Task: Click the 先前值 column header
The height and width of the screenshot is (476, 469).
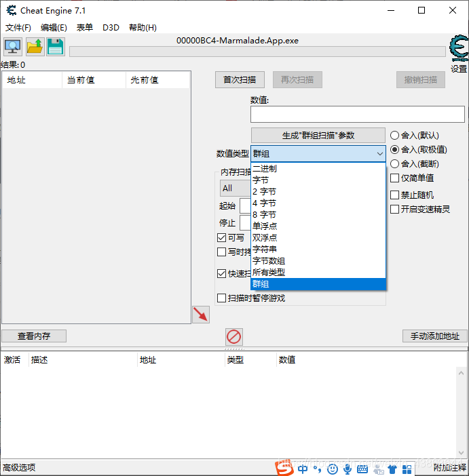Action: coord(157,80)
